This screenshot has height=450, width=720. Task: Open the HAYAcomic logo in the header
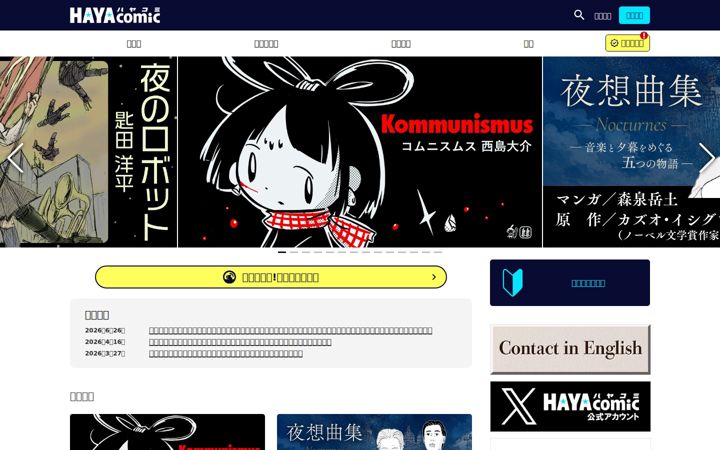(115, 15)
